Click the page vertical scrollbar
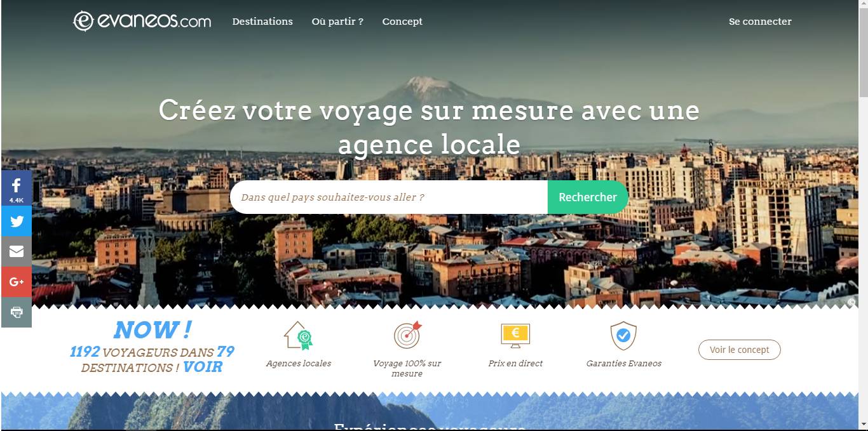Image resolution: width=868 pixels, height=431 pixels. point(863,215)
